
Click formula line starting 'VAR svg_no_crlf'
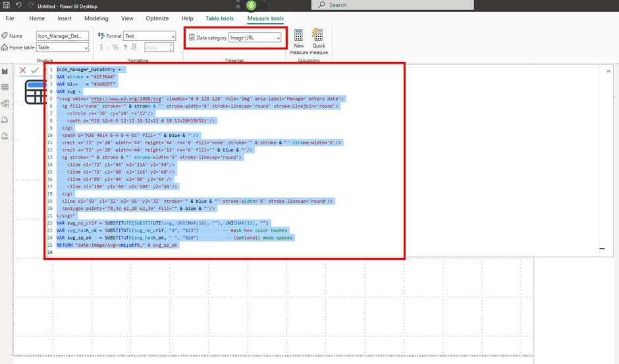click(x=162, y=223)
